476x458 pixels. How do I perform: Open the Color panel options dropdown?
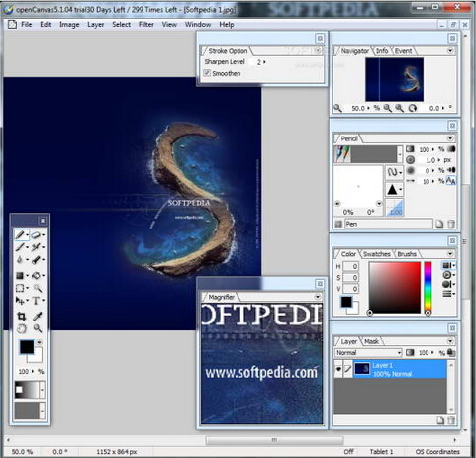tap(450, 254)
